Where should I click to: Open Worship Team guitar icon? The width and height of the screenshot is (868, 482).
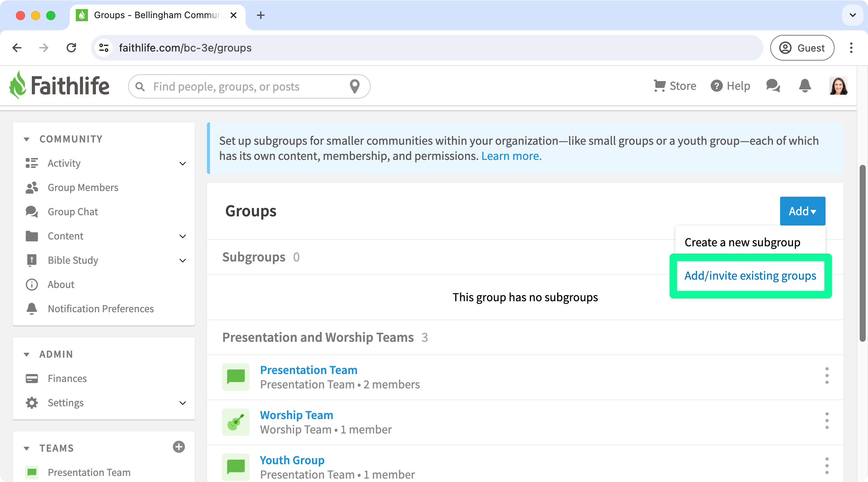[x=236, y=422]
